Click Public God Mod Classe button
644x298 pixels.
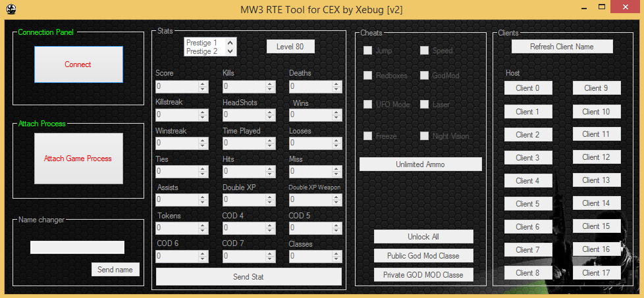coord(423,256)
